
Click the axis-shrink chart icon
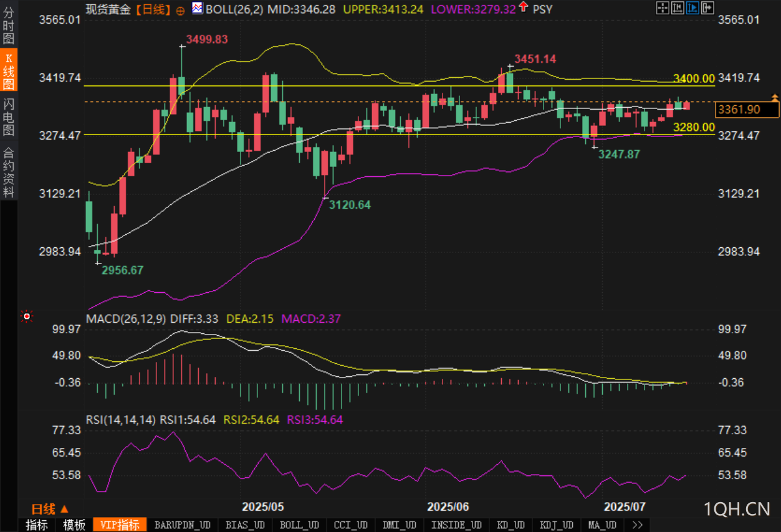[x=678, y=8]
